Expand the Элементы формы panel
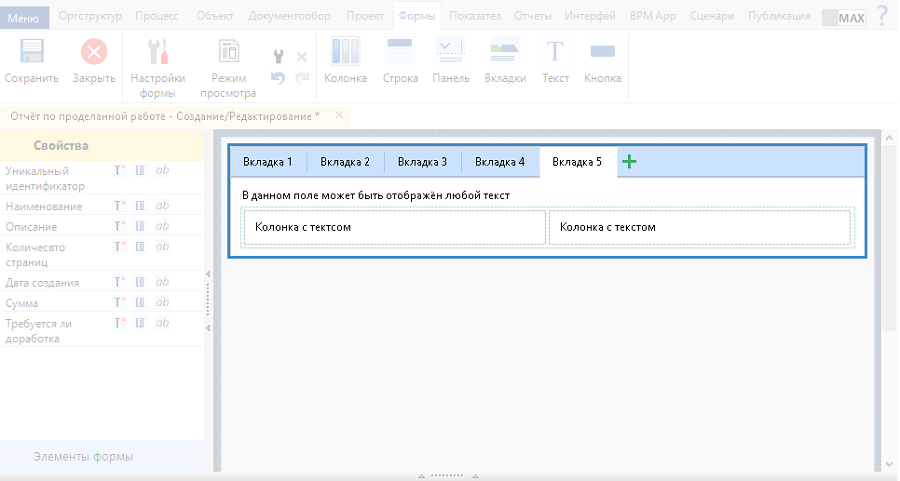The height and width of the screenshot is (481, 900). (83, 457)
